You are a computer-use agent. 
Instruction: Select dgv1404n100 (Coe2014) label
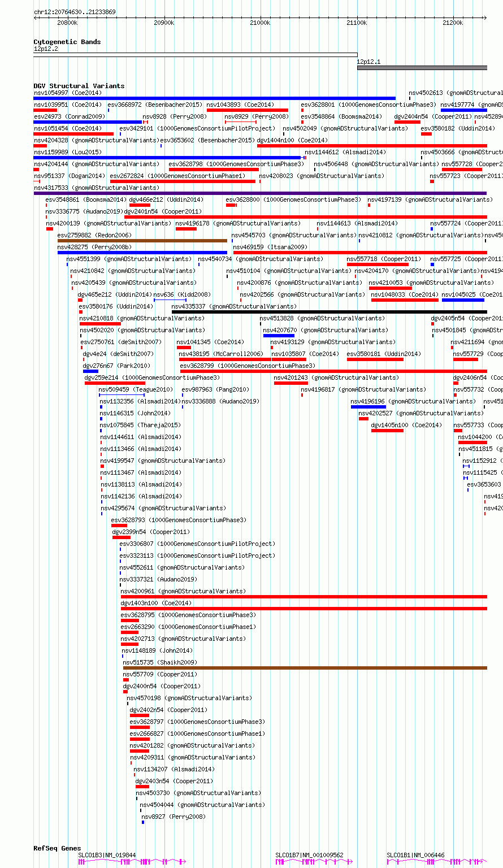(x=292, y=140)
